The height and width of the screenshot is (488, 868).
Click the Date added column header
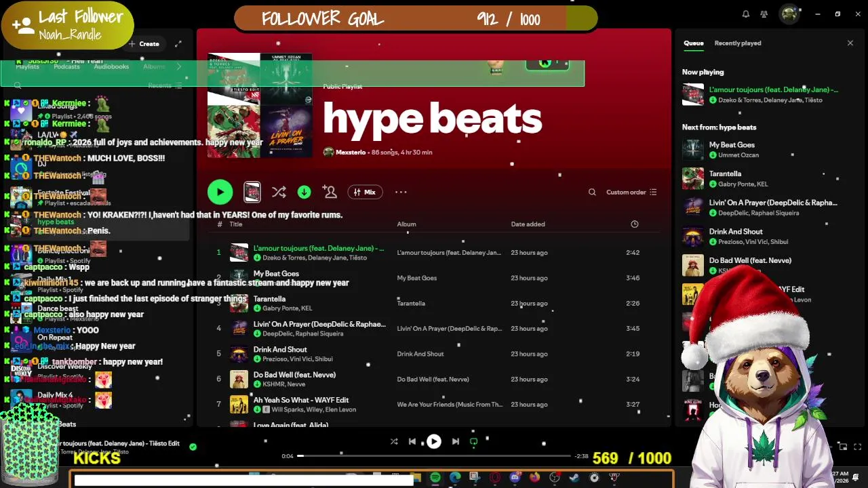528,224
